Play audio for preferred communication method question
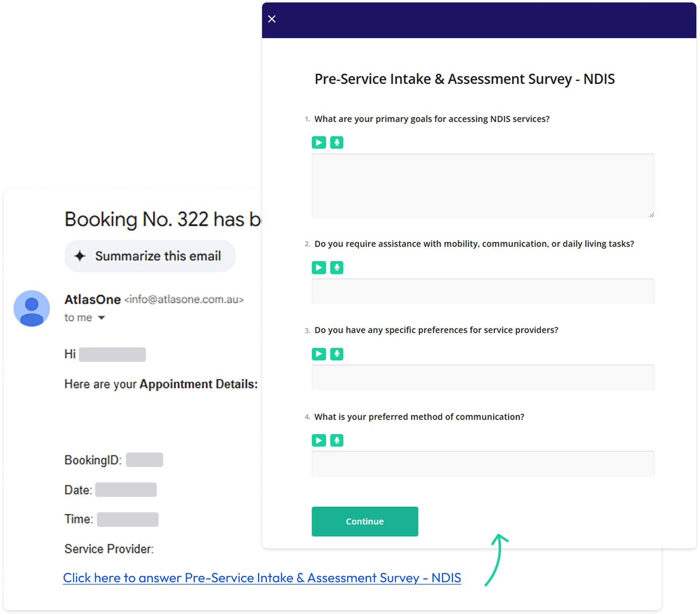 coord(319,440)
